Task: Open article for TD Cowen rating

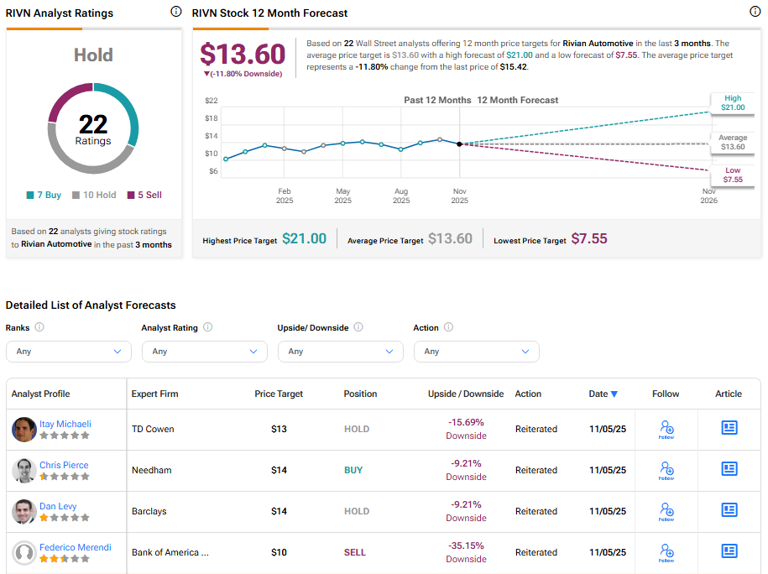Action: point(729,428)
